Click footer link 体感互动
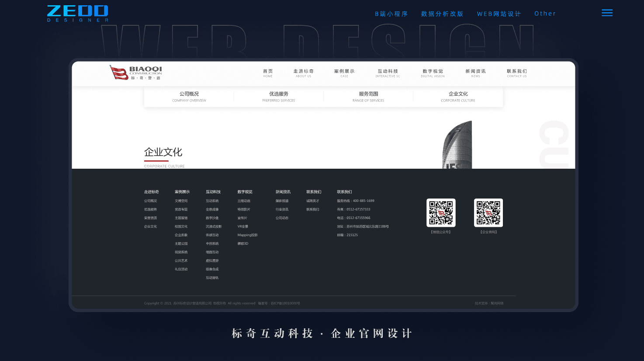Image resolution: width=644 pixels, height=361 pixels. [212, 235]
